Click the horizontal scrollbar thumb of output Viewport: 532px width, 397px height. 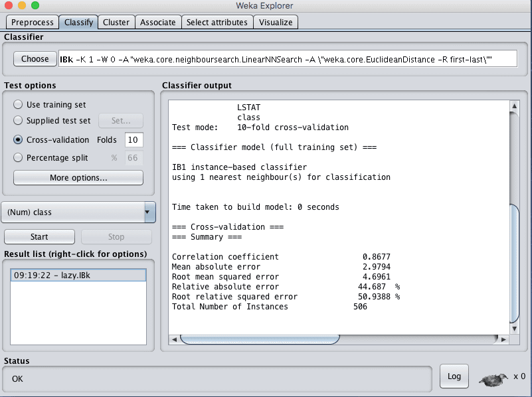point(260,339)
